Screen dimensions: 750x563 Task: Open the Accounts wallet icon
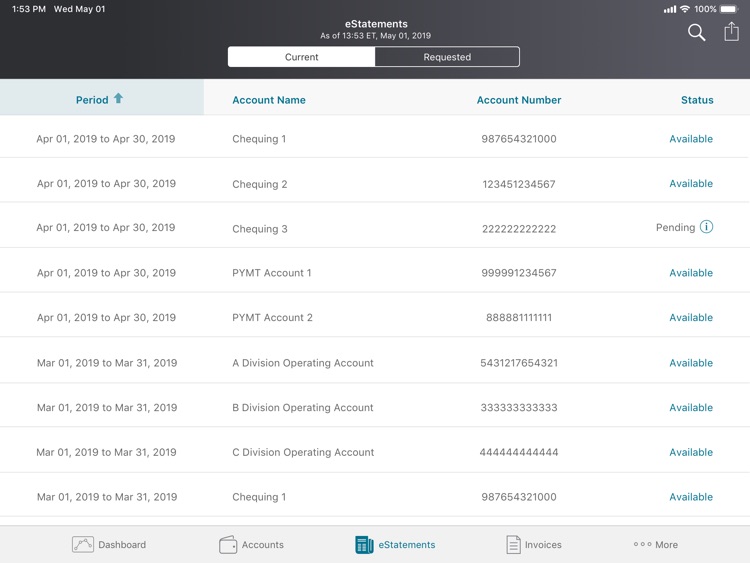228,544
